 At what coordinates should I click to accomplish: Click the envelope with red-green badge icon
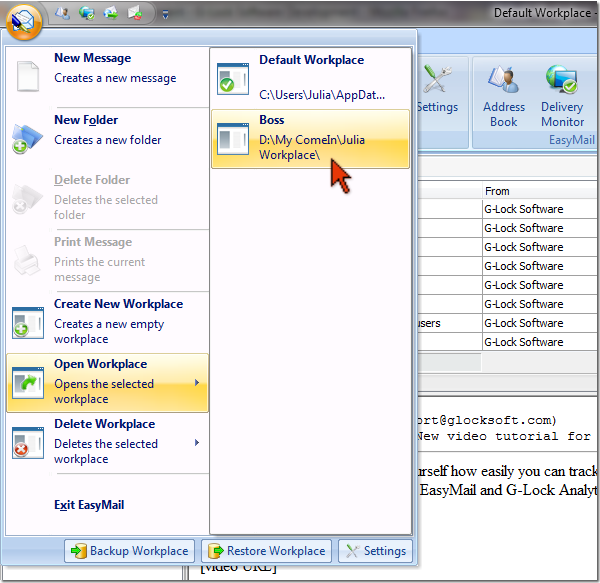(x=135, y=13)
